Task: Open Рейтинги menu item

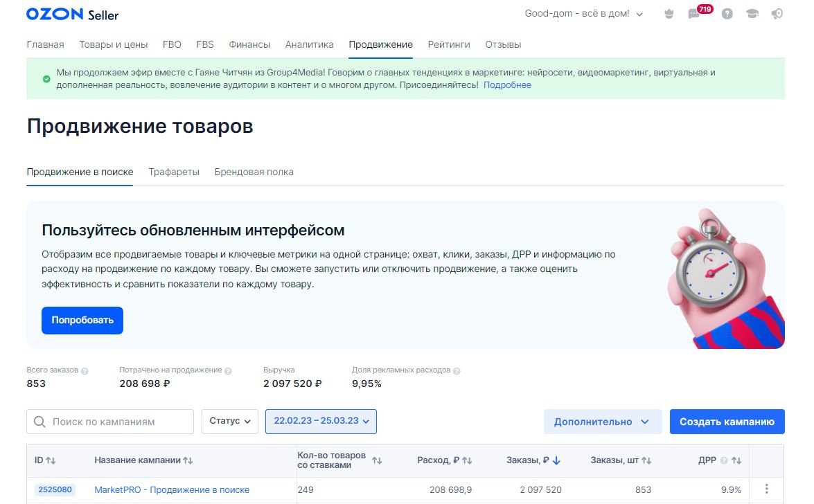Action: point(449,44)
